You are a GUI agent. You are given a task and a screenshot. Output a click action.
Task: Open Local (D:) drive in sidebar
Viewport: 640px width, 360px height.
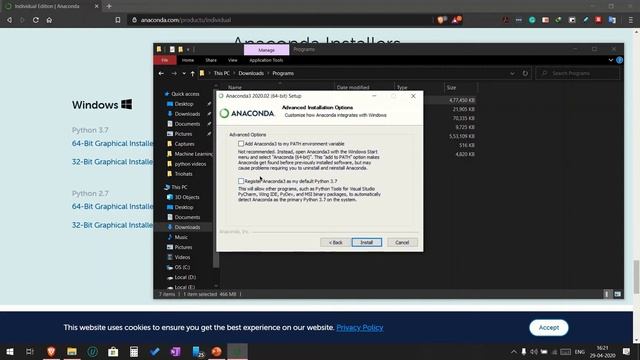[x=185, y=277]
